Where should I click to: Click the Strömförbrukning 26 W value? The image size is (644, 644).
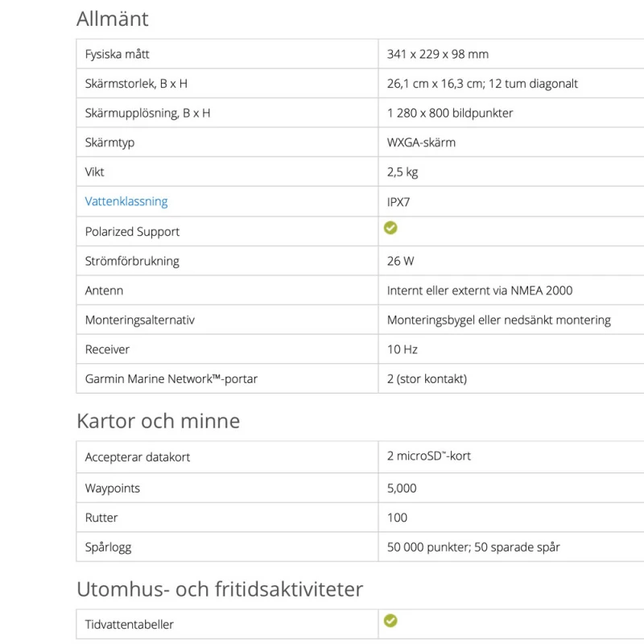tap(401, 261)
